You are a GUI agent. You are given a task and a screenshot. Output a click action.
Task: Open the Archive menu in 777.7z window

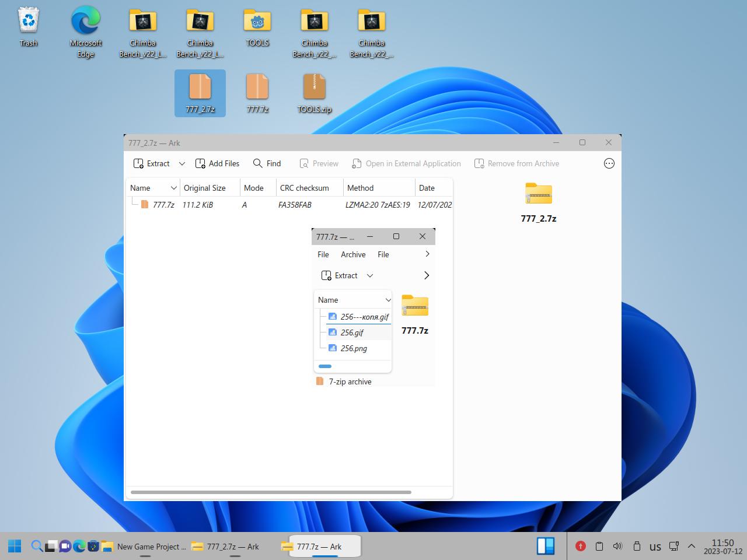coord(353,254)
